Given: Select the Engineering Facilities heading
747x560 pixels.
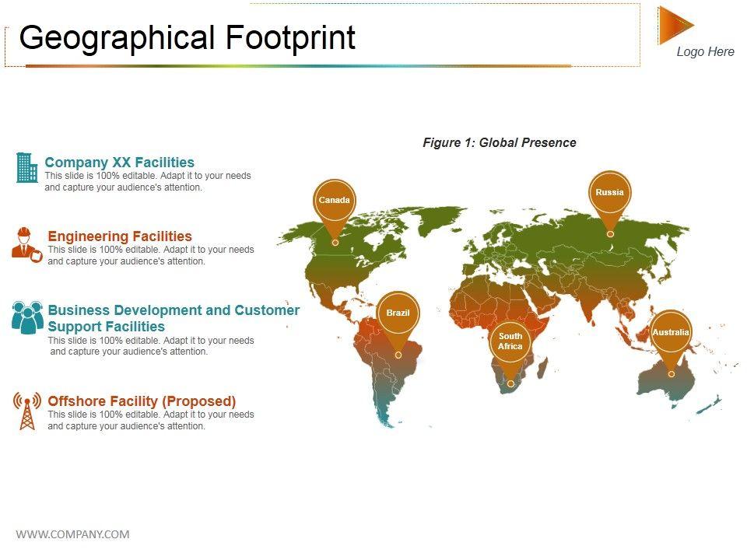Looking at the screenshot, I should (120, 236).
